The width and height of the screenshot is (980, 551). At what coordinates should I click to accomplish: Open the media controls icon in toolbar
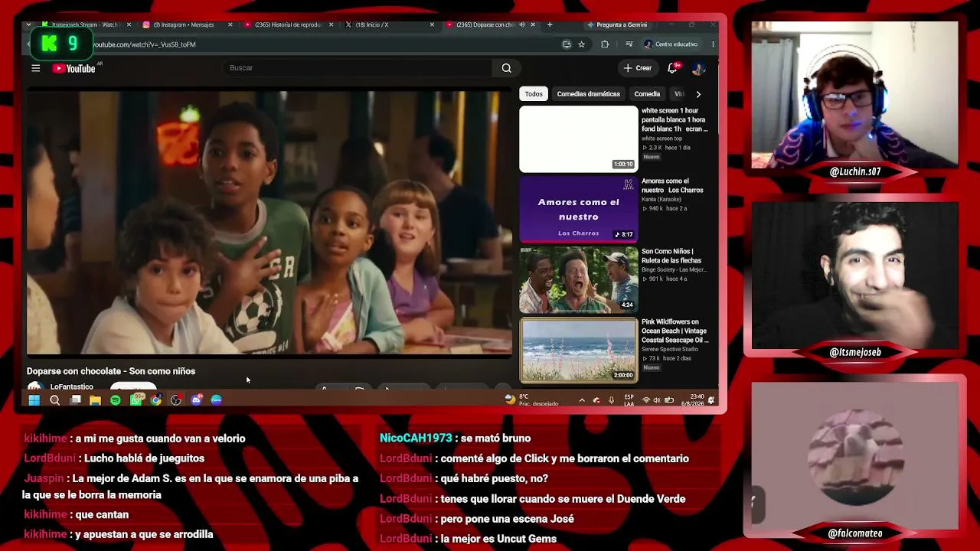click(629, 44)
